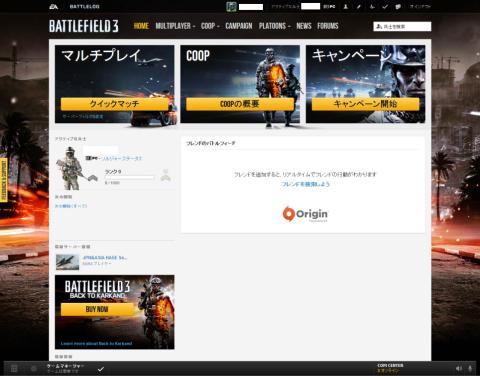This screenshot has height=376, width=480.
Task: Click the soldier search input field
Action: click(x=402, y=26)
